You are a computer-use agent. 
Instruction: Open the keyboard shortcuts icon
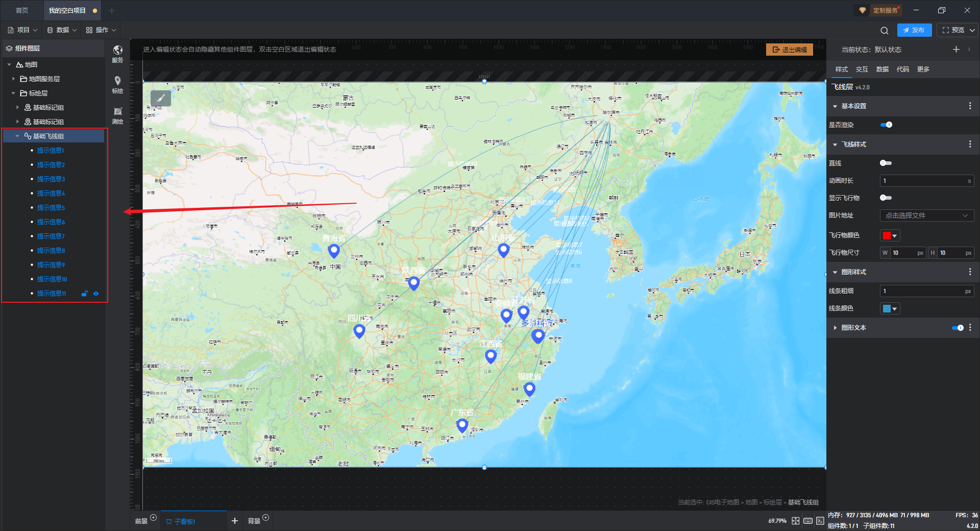807,521
